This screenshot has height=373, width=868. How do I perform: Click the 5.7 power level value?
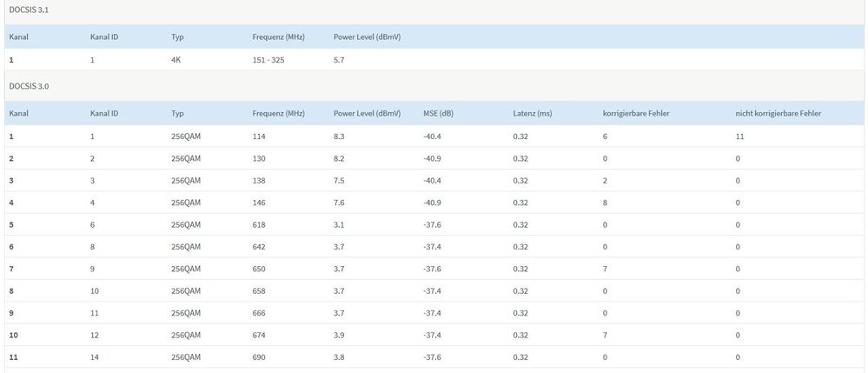click(x=340, y=61)
